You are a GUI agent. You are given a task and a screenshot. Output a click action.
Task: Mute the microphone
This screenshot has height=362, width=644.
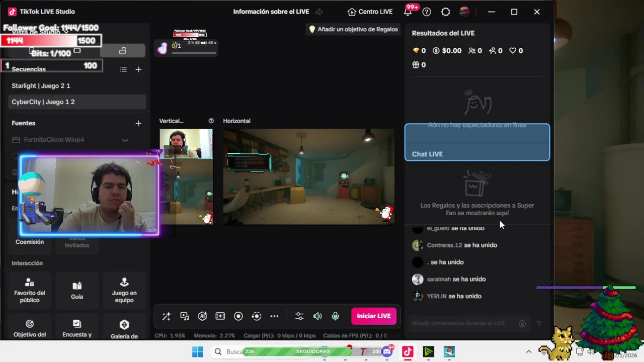point(335,316)
